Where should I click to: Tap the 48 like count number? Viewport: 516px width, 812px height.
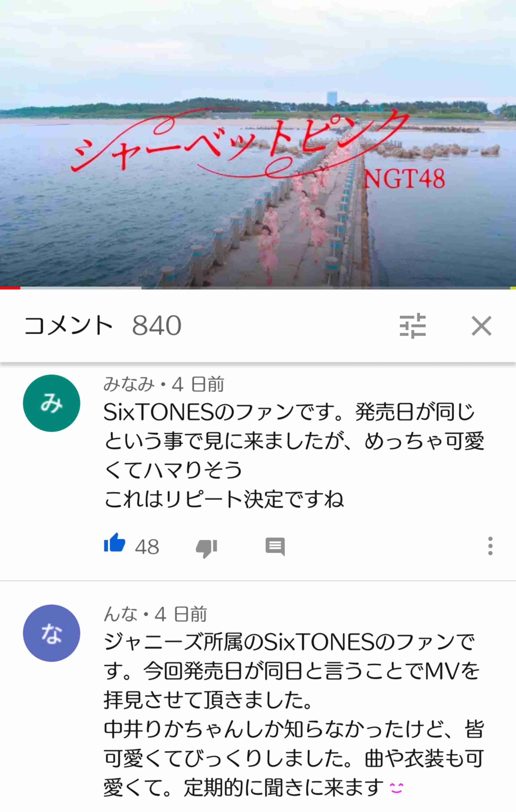tap(147, 547)
